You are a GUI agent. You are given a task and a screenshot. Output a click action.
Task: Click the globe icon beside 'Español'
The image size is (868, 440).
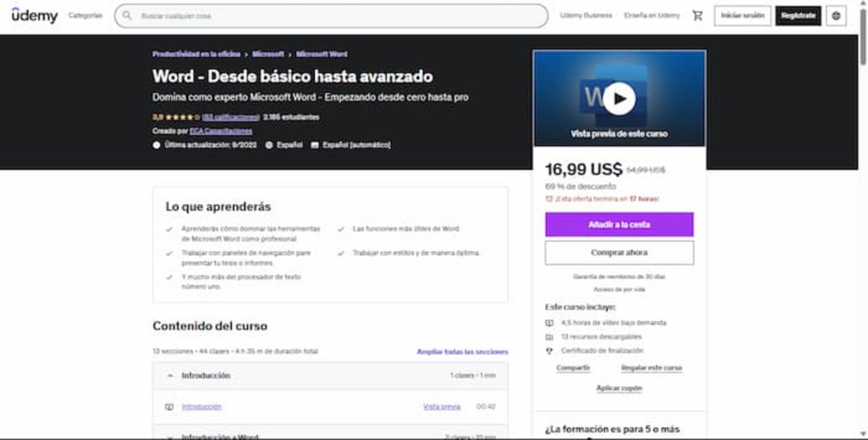coord(269,145)
